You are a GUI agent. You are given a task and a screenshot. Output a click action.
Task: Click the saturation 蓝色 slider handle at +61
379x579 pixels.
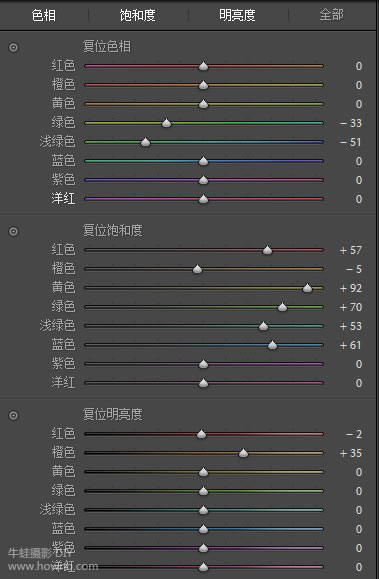click(x=273, y=345)
